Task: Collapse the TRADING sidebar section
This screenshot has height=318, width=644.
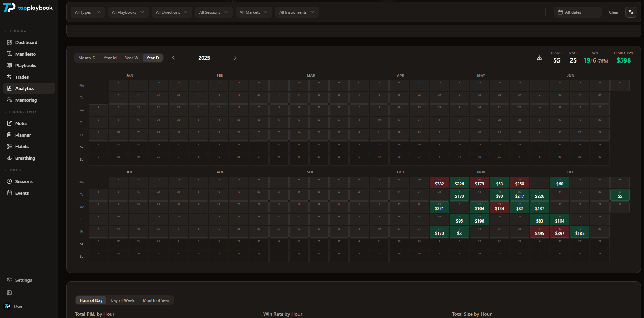Action: click(16, 31)
